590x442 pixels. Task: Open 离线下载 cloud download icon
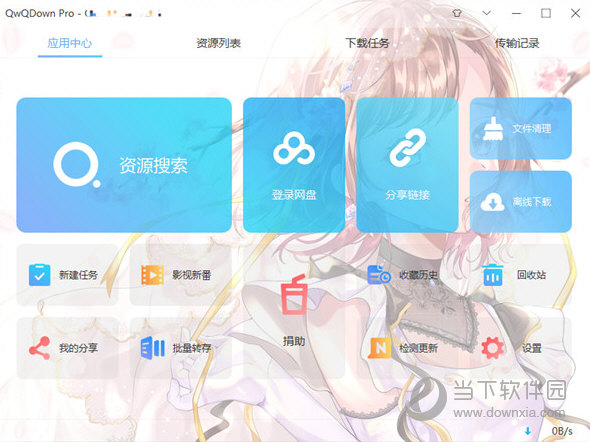(x=493, y=202)
